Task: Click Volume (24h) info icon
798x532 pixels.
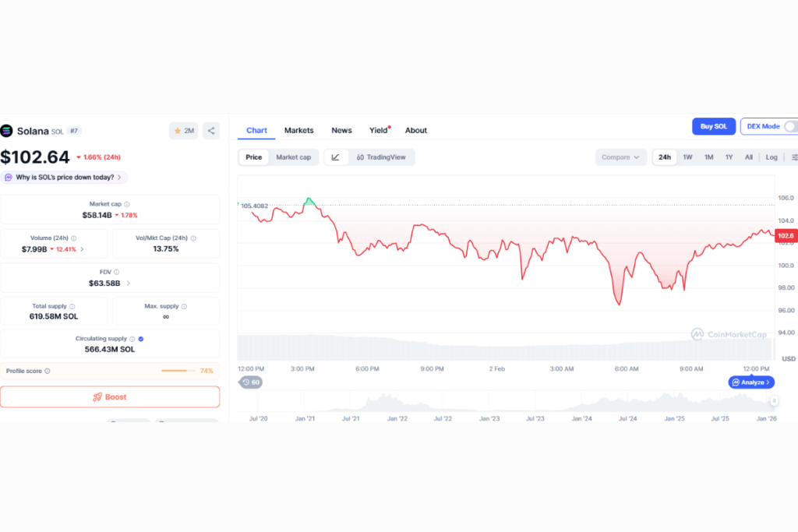Action: pos(74,238)
